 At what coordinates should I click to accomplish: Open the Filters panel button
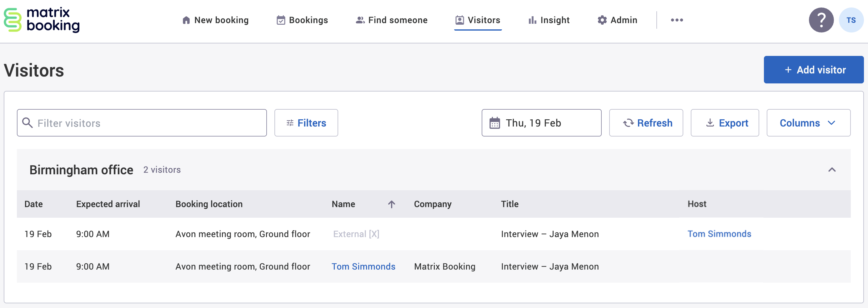(306, 123)
